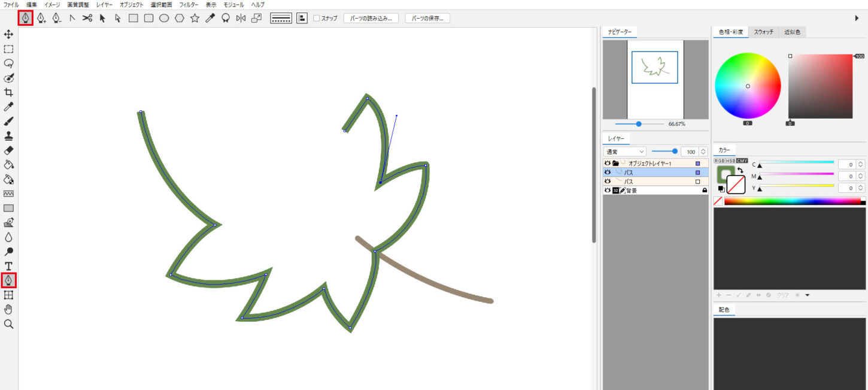
Task: Expand the color palette options arrow
Action: coord(808,295)
